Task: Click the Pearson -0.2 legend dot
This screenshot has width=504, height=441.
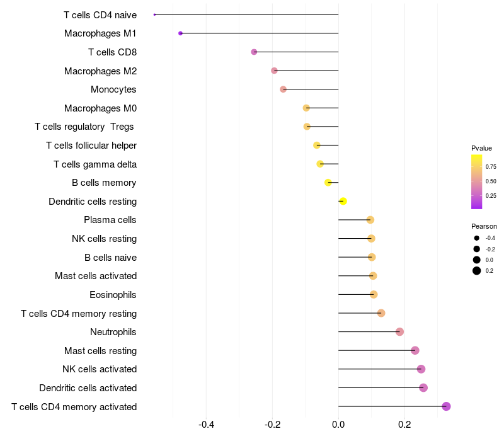Action: click(477, 249)
